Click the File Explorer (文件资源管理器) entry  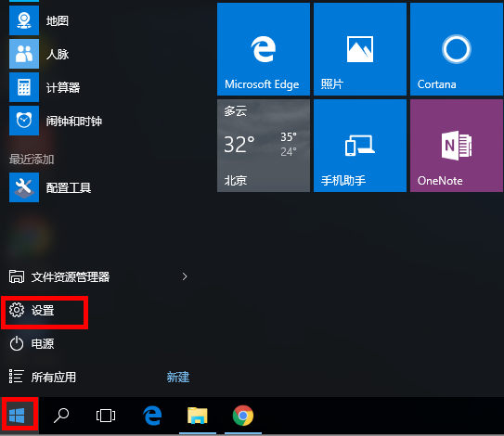(98, 277)
